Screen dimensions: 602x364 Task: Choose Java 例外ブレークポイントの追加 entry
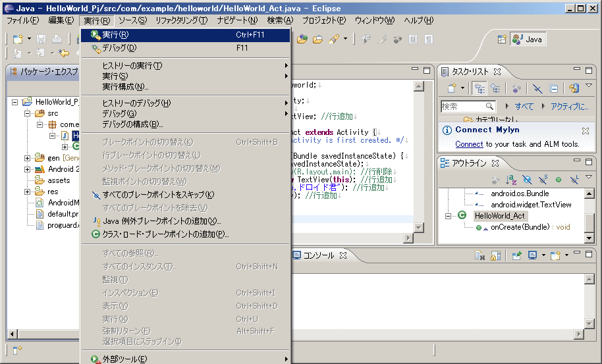(x=186, y=221)
